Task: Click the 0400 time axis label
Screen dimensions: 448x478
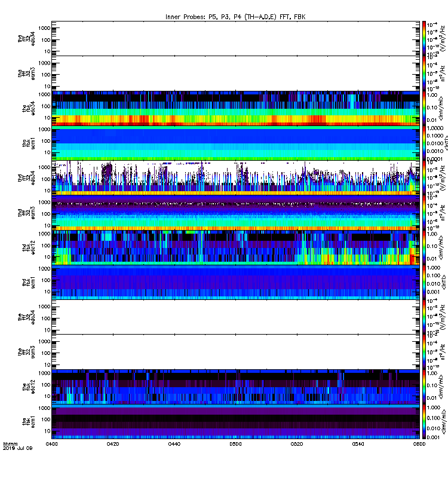Action: tap(51, 444)
